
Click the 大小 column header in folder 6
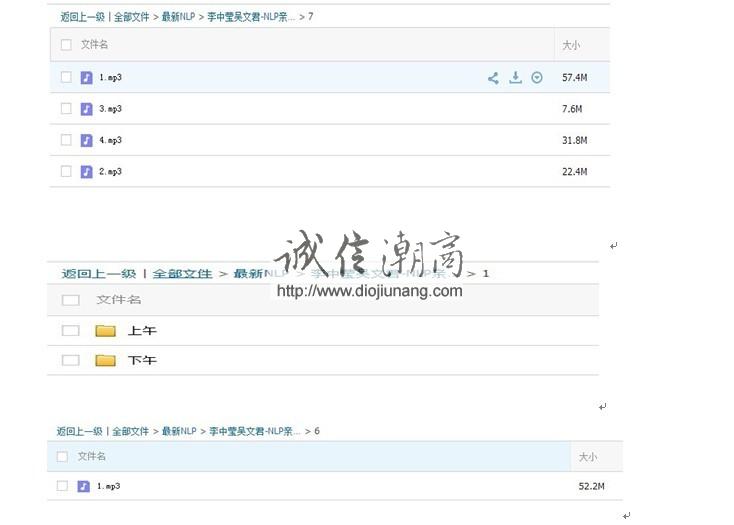click(x=588, y=457)
